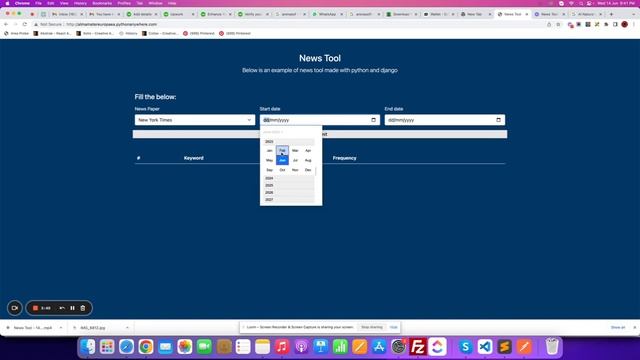This screenshot has width=640, height=360.
Task: Click Stop sharing in the Loom banner
Action: pos(372,327)
